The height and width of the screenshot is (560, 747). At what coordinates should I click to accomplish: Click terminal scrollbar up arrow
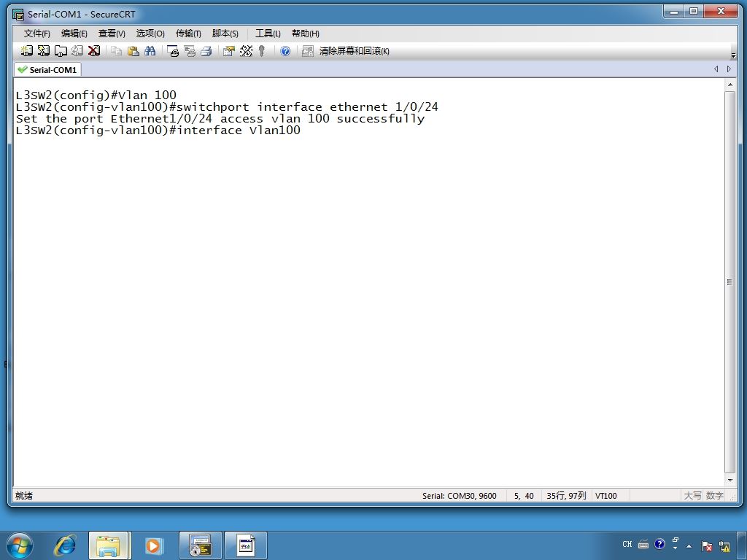coord(729,85)
